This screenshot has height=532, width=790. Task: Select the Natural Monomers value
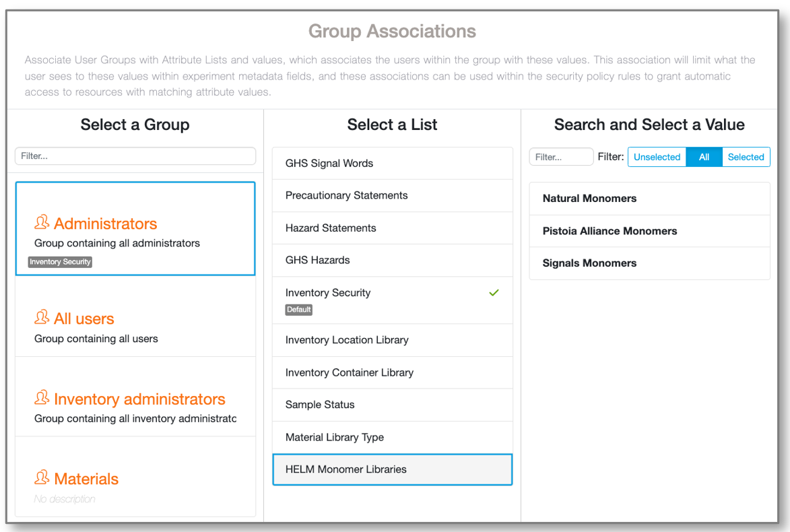[649, 199]
